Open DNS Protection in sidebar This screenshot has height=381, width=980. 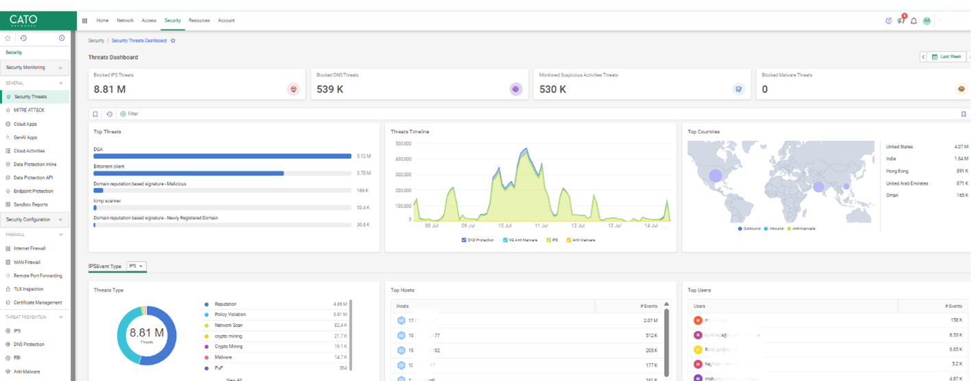coord(29,344)
